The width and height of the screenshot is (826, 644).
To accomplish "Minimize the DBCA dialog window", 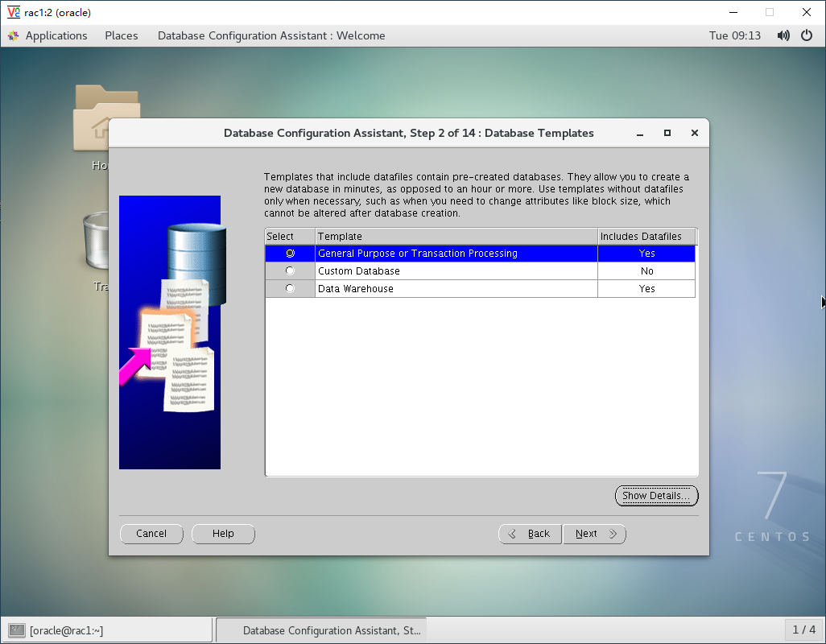I will click(x=640, y=133).
